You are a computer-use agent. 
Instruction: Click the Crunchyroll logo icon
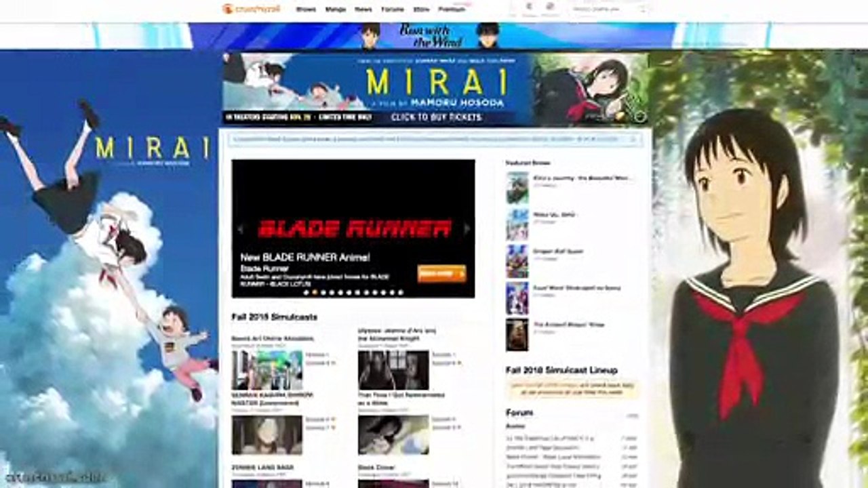pyautogui.click(x=228, y=9)
